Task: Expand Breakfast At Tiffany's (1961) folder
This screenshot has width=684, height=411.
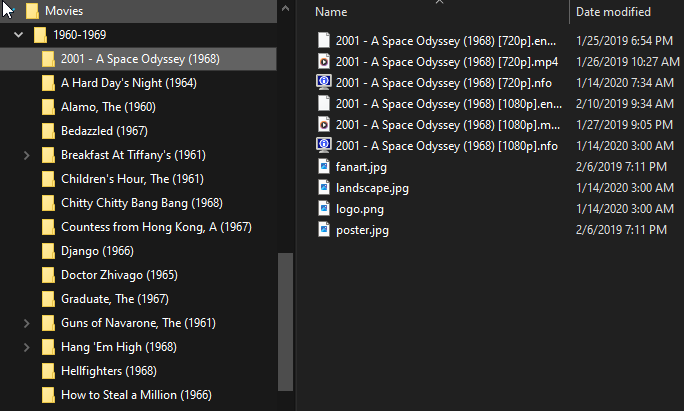Action: pyautogui.click(x=27, y=155)
